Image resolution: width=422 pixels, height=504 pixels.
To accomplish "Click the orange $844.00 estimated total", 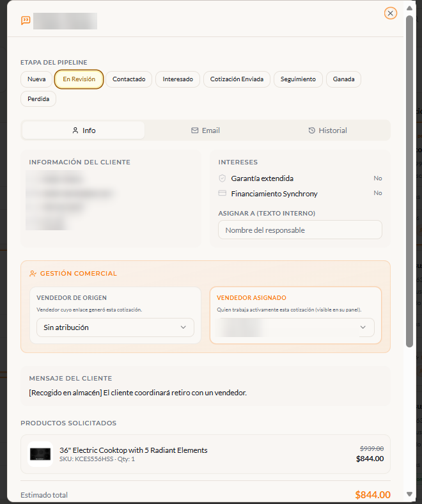I will [x=373, y=494].
